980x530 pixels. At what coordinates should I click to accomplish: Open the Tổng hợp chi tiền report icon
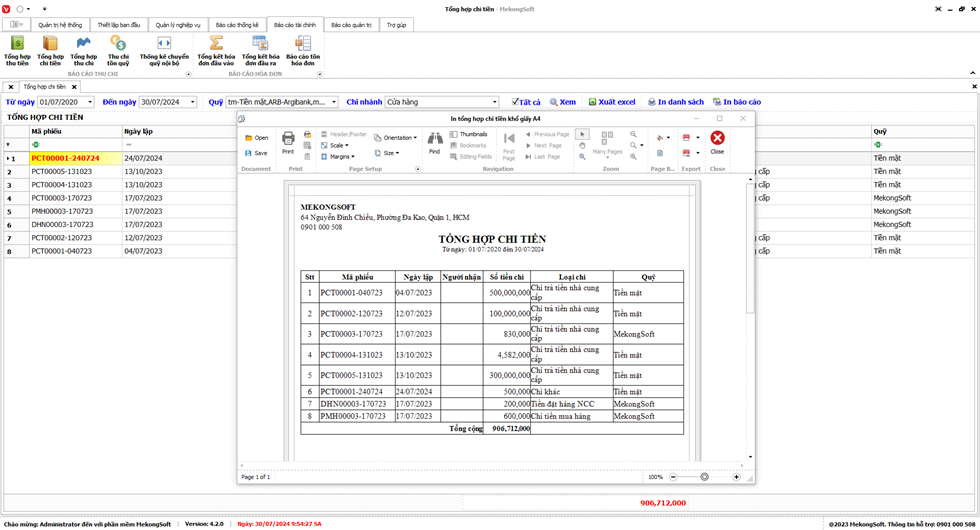(50, 51)
